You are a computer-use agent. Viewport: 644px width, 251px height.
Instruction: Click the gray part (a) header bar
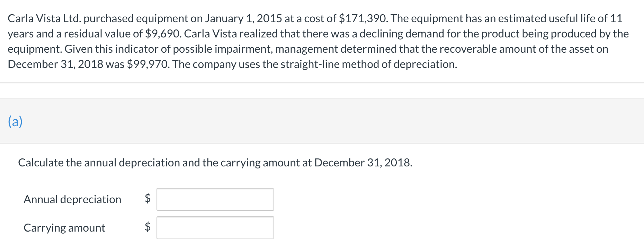[322, 121]
